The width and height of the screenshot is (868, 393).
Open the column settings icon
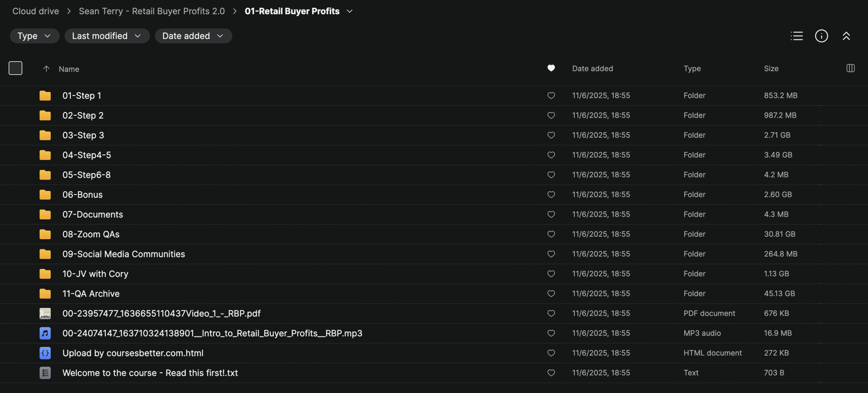850,68
